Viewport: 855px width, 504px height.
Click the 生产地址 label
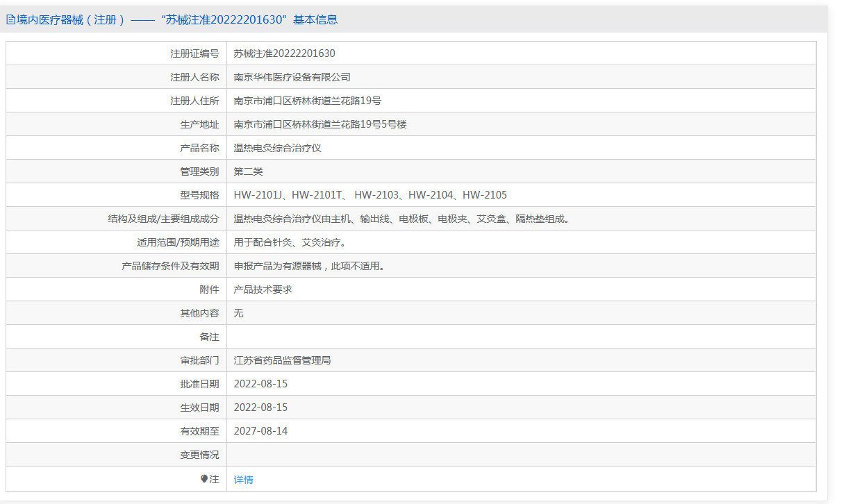(199, 124)
